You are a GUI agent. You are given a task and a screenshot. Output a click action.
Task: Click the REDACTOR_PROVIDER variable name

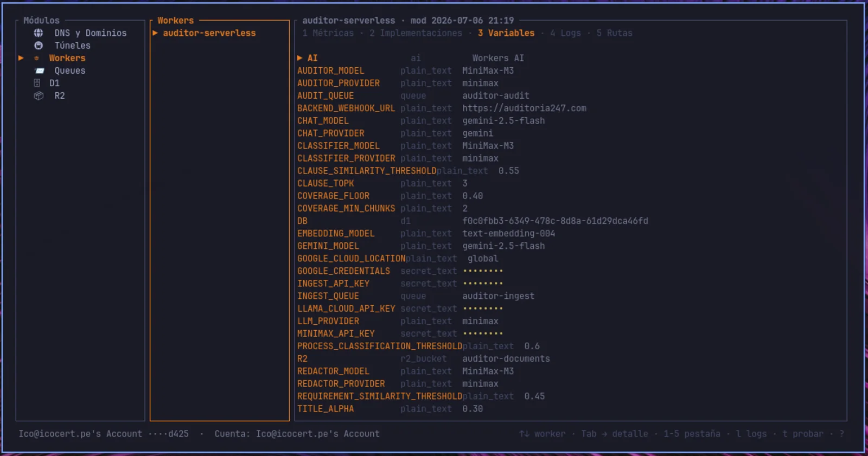341,383
